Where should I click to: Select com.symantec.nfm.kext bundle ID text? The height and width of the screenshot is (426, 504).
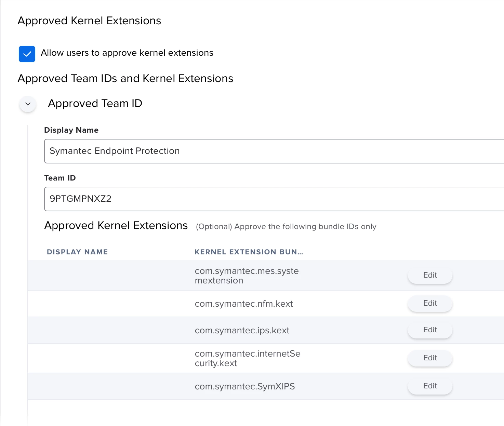pos(244,304)
